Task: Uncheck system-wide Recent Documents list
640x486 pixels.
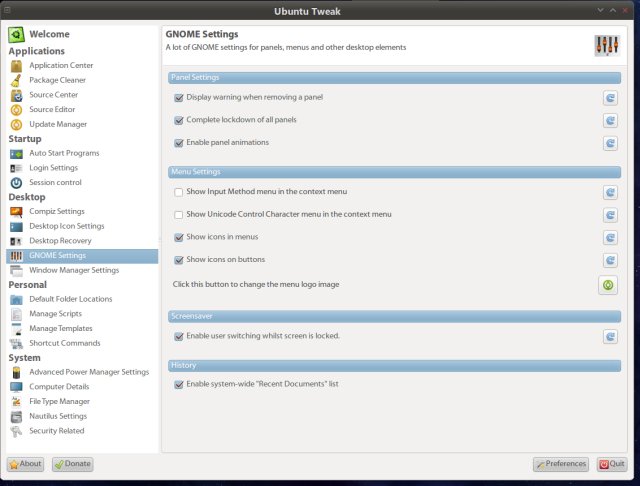Action: pyautogui.click(x=179, y=384)
